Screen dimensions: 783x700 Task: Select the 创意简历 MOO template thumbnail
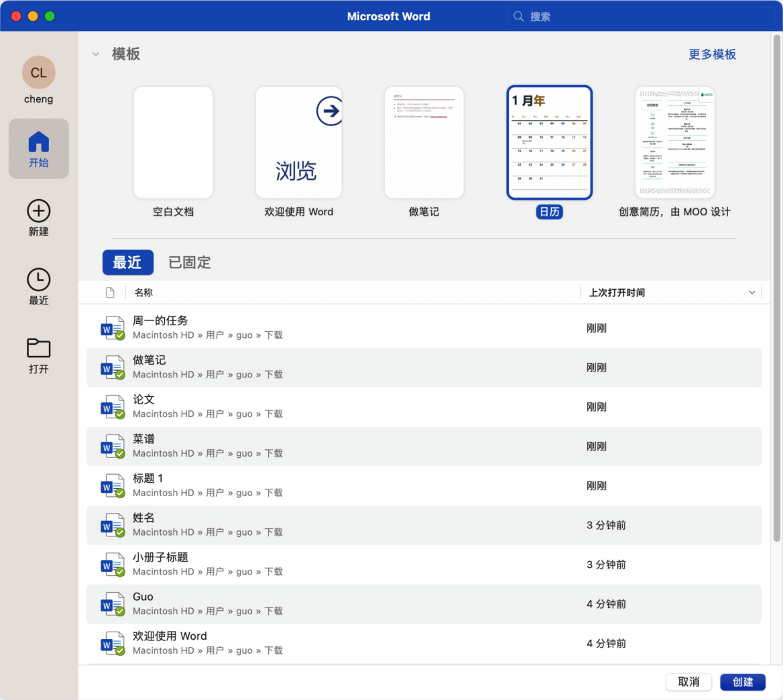click(674, 143)
